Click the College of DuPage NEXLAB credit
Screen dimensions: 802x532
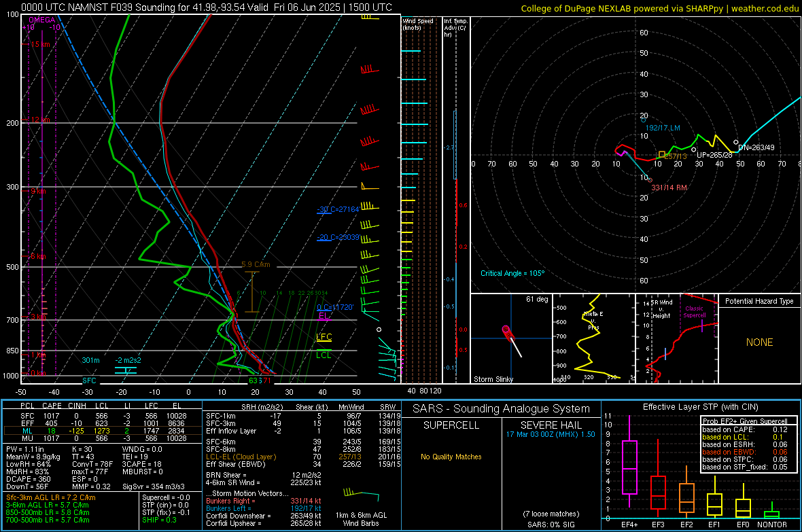point(659,8)
